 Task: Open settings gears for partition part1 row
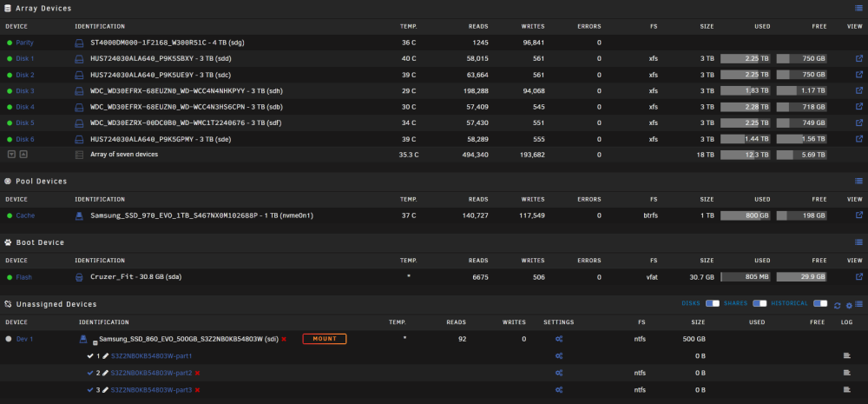[x=559, y=356]
